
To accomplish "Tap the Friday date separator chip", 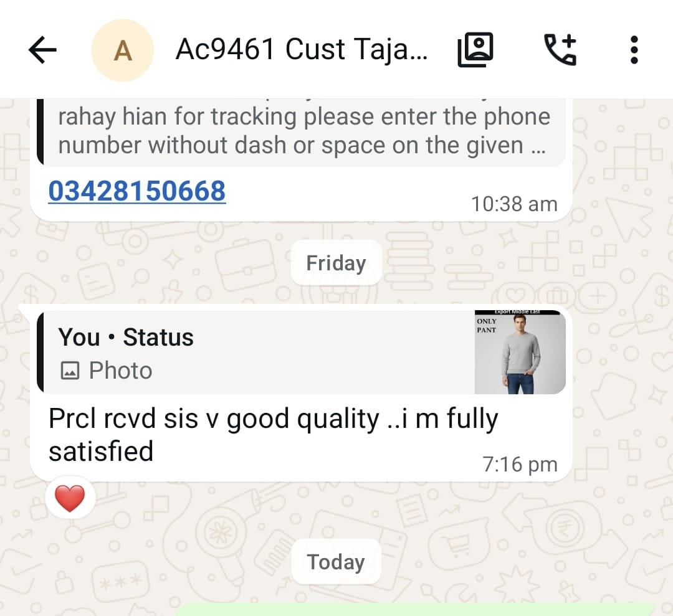I will pyautogui.click(x=336, y=262).
